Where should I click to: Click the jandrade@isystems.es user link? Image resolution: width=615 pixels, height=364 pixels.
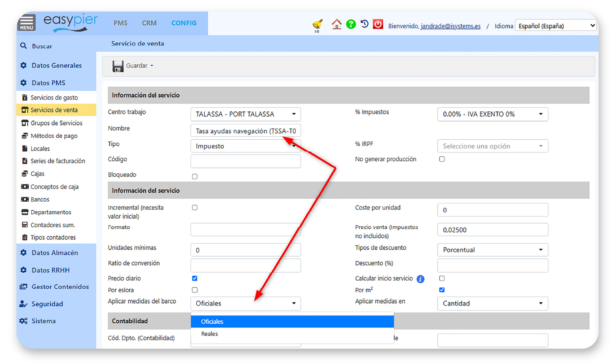451,26
